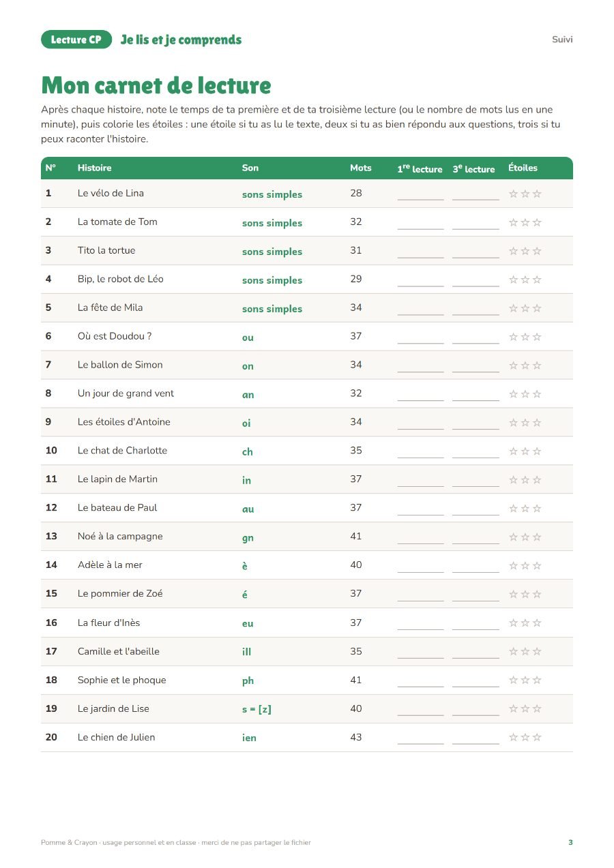Screen dimensions: 614x868
Task: Click the sound "ien" for Le chien de Julien
Action: click(249, 738)
